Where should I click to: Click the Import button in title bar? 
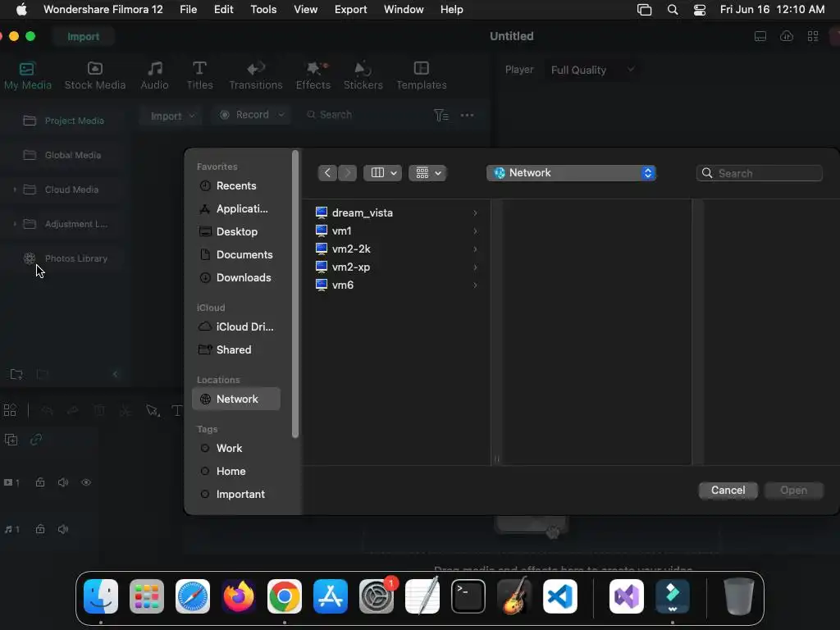point(83,36)
